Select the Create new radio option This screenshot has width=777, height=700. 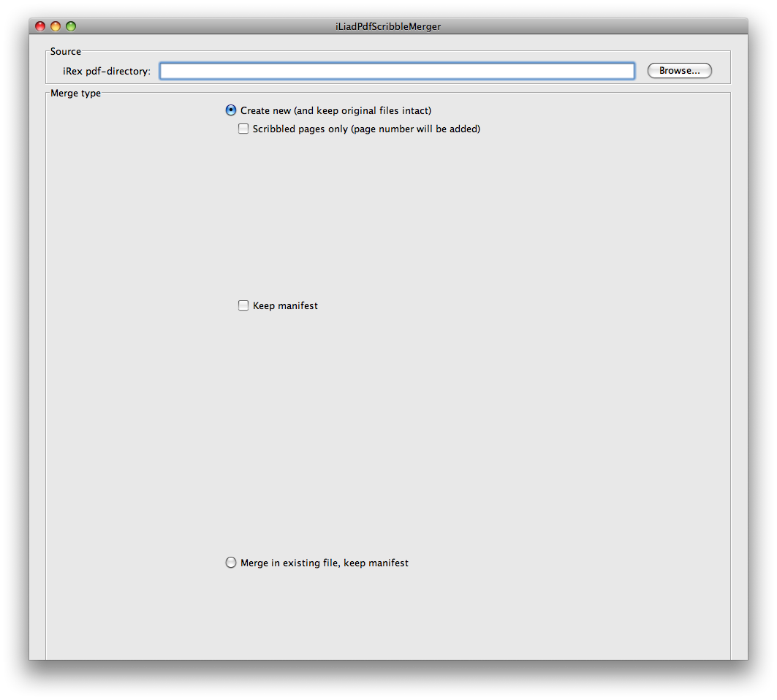click(231, 110)
